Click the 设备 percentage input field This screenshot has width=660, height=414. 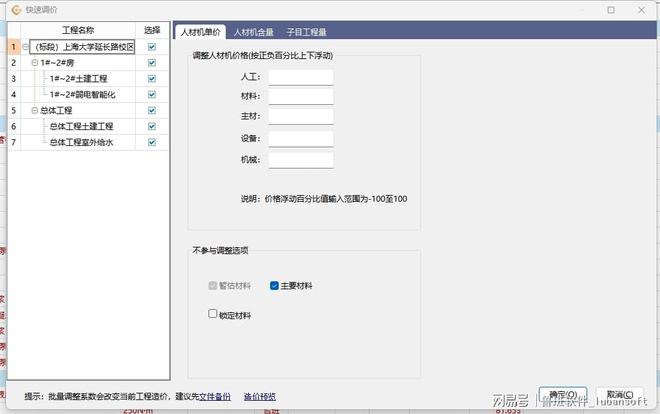click(301, 138)
